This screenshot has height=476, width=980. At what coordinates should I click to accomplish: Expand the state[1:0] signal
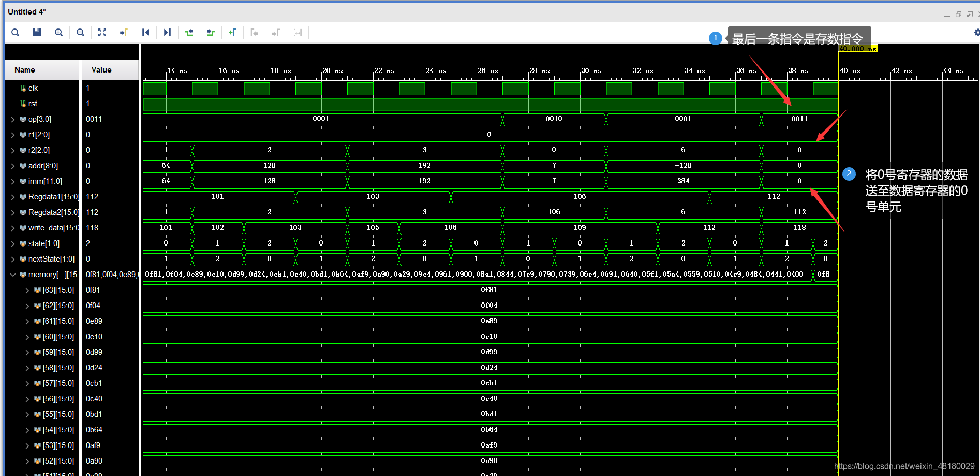click(x=13, y=243)
